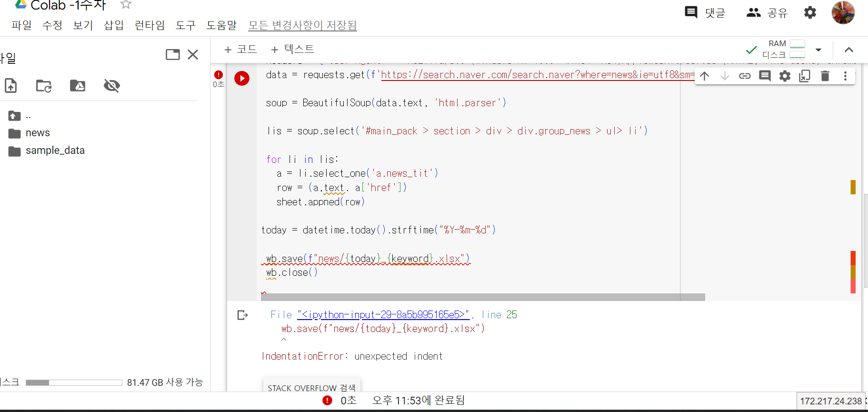Screen dimensions: 868x412
Task: Click the status bar error icon
Action: (x=328, y=401)
